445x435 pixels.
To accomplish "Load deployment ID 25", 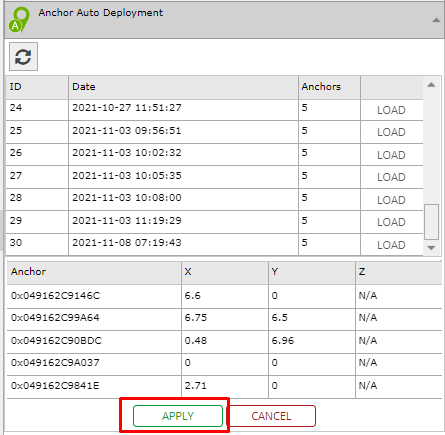I will click(x=391, y=132).
